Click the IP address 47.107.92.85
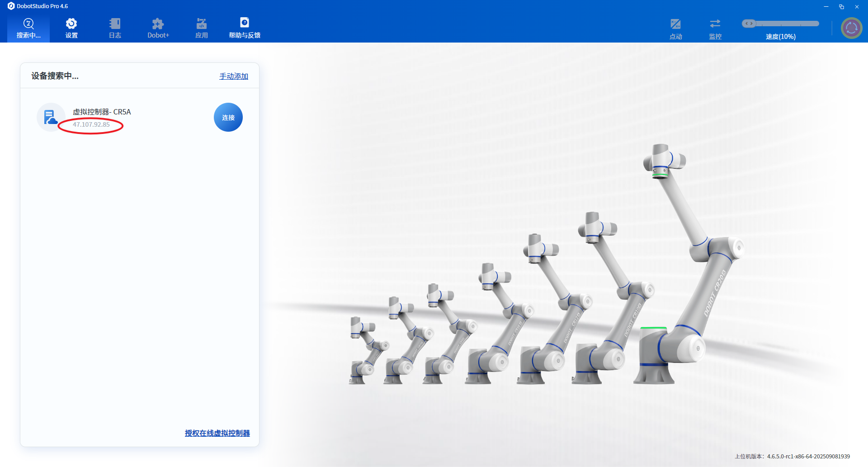Viewport: 868px width, 467px height. click(x=91, y=124)
